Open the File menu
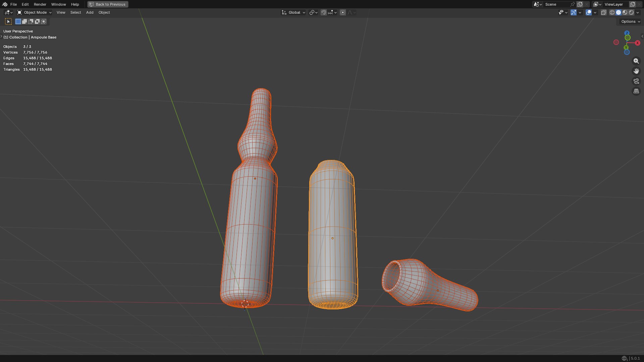Image resolution: width=644 pixels, height=362 pixels. point(13,4)
